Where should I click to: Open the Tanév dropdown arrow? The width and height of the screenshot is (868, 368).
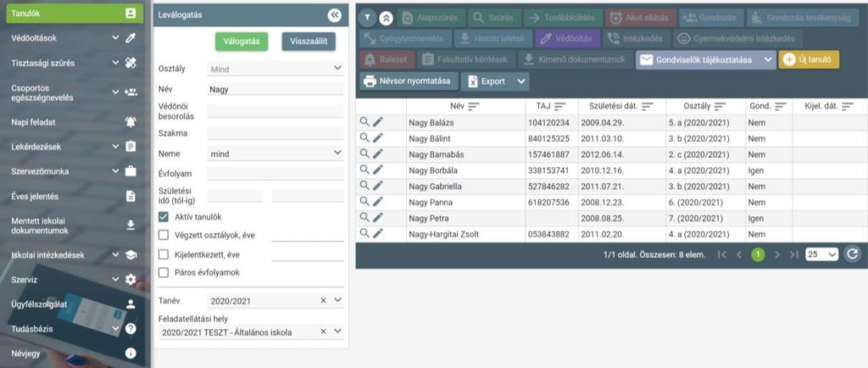click(x=337, y=300)
